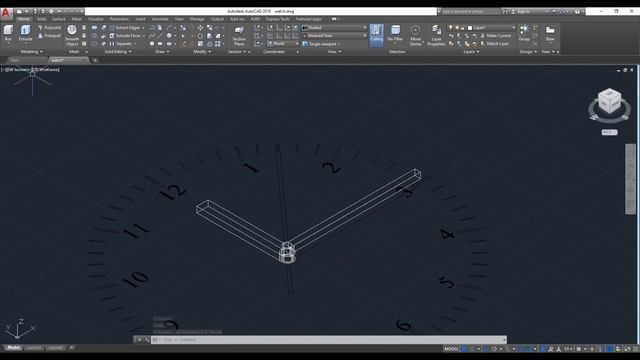Expand the Draw panel
The height and width of the screenshot is (360, 640).
162,52
